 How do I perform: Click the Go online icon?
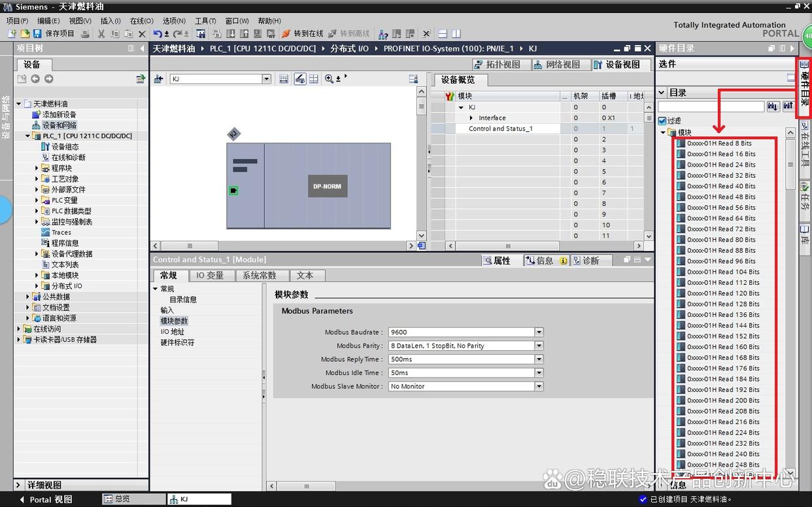pyautogui.click(x=286, y=33)
